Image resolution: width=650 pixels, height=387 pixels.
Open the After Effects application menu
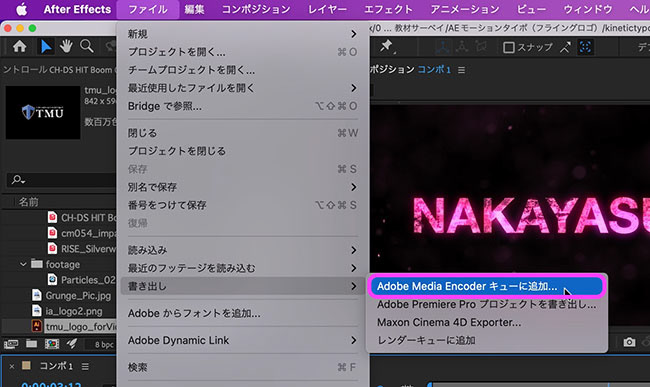(77, 9)
